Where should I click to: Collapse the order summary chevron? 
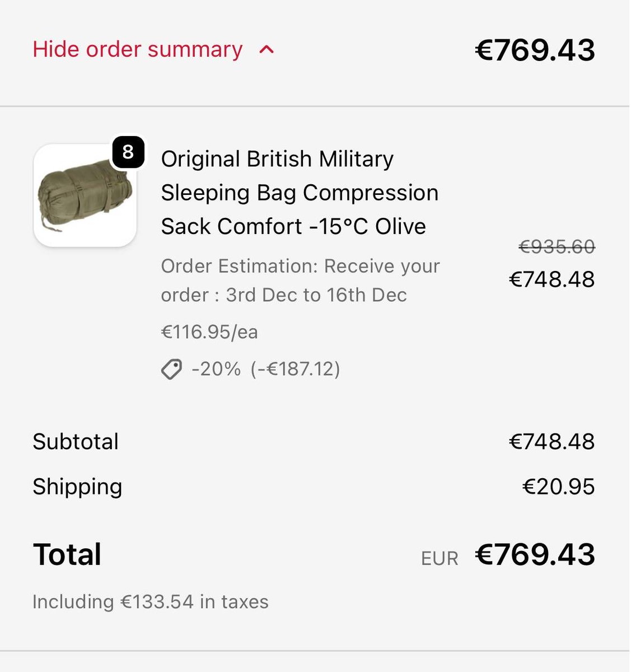pyautogui.click(x=267, y=50)
